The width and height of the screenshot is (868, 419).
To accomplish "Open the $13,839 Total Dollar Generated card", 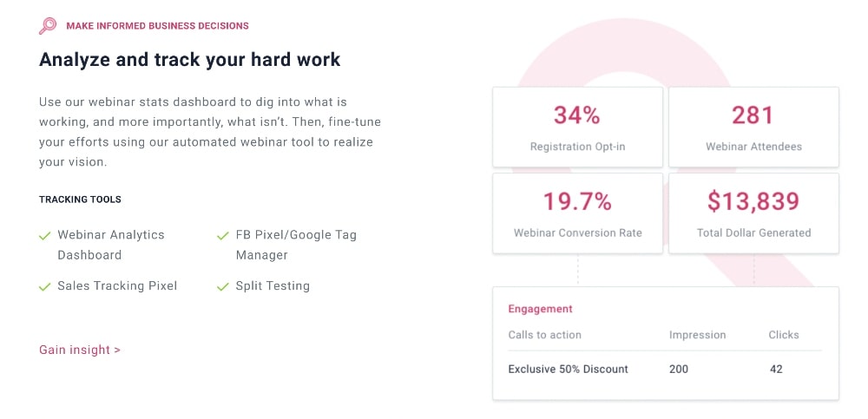I will click(753, 213).
